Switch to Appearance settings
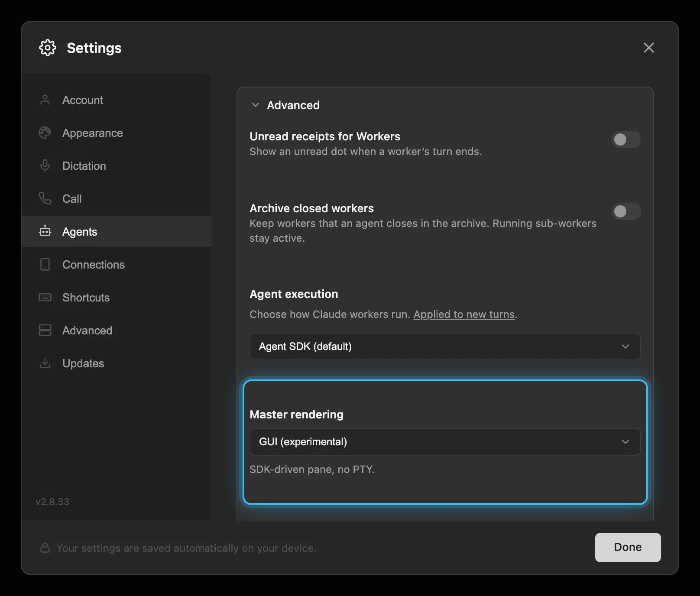 click(x=117, y=133)
